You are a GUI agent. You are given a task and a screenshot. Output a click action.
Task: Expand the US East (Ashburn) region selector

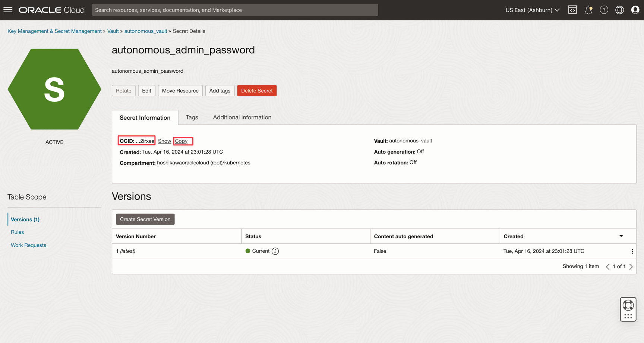tap(533, 10)
